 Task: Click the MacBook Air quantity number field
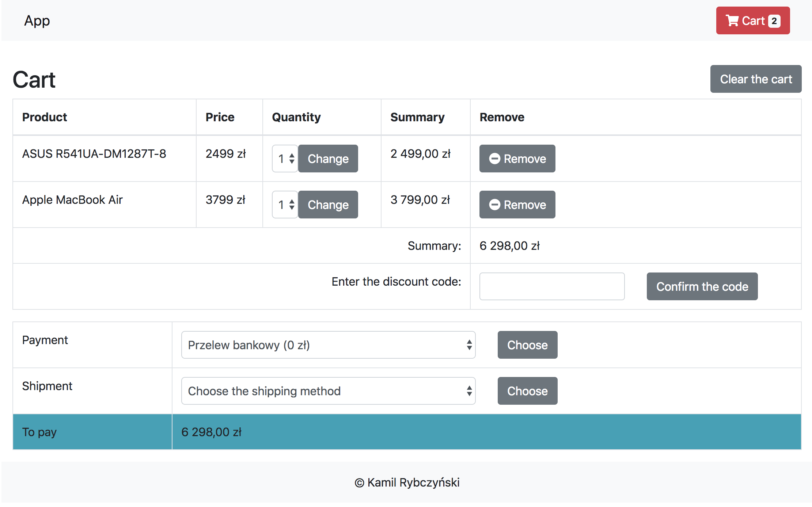pos(281,205)
